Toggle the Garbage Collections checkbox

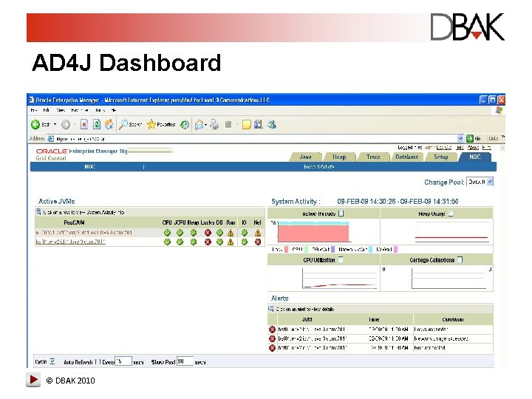(x=460, y=259)
